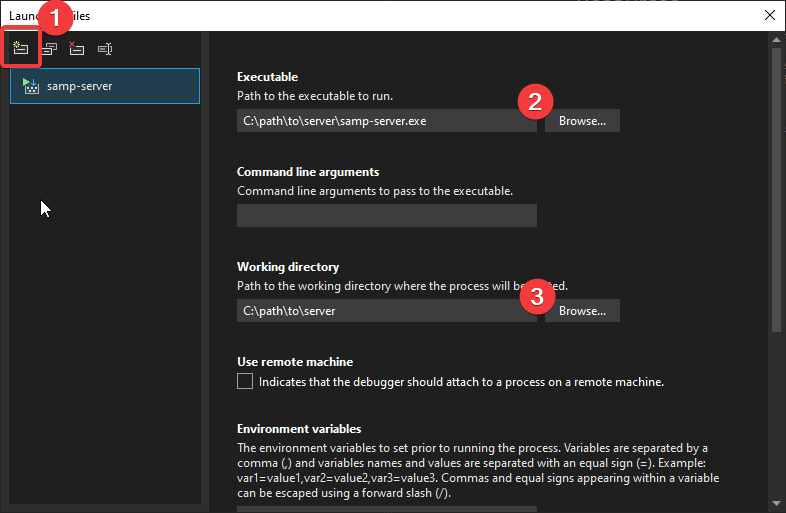Click the New Profile icon in toolbar

(21, 48)
